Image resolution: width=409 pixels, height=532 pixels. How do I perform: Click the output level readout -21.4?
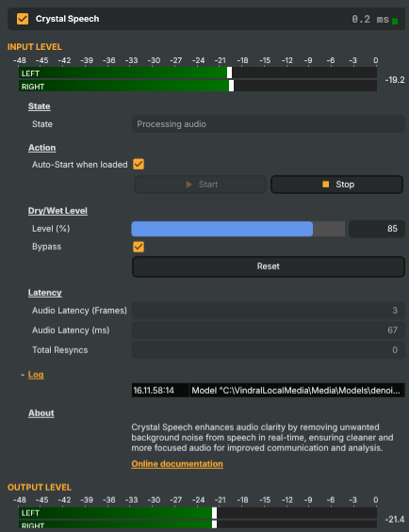pos(395,520)
